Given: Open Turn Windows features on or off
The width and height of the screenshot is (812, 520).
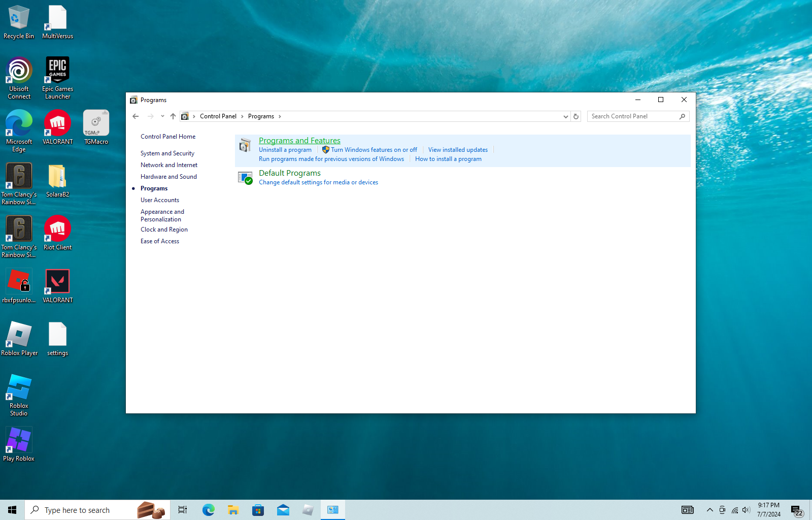Looking at the screenshot, I should [x=374, y=150].
